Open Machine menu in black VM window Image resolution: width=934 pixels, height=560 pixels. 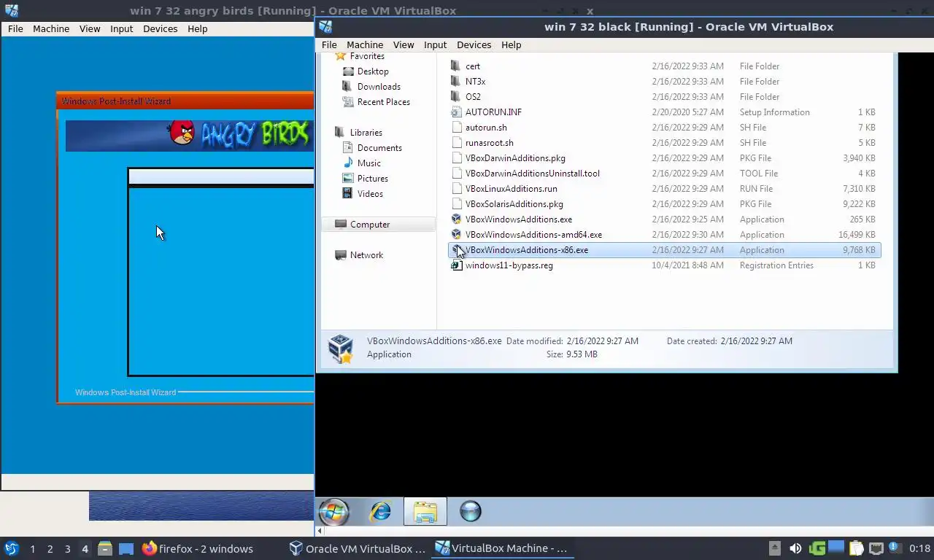point(365,44)
